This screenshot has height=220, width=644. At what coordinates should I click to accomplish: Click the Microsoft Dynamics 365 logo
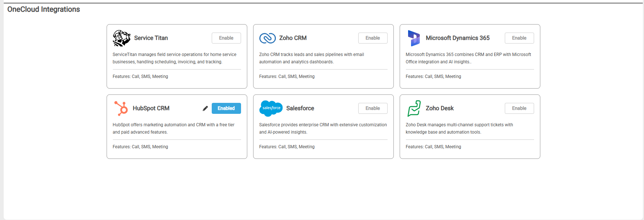[x=414, y=38]
